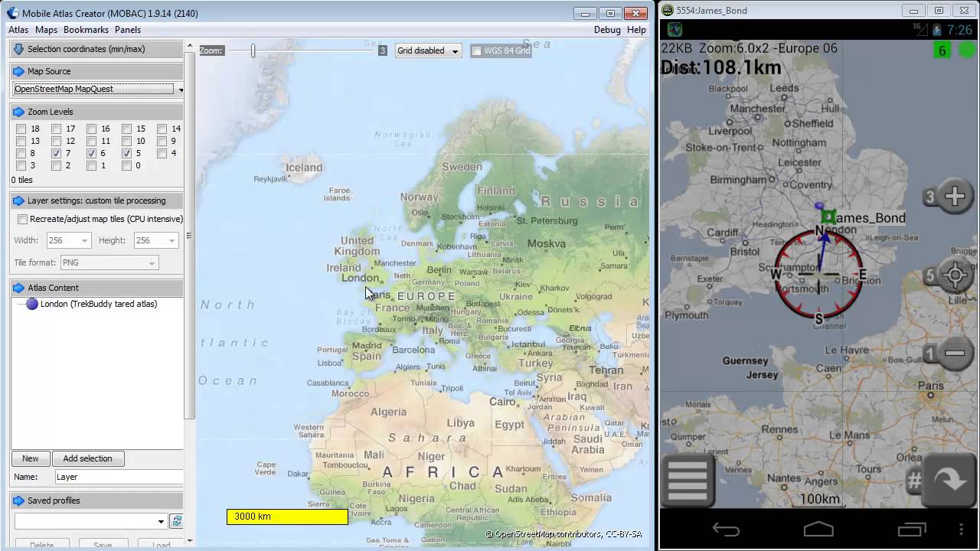Toggle the WGS 84 Grid checkbox
The image size is (980, 551).
476,51
